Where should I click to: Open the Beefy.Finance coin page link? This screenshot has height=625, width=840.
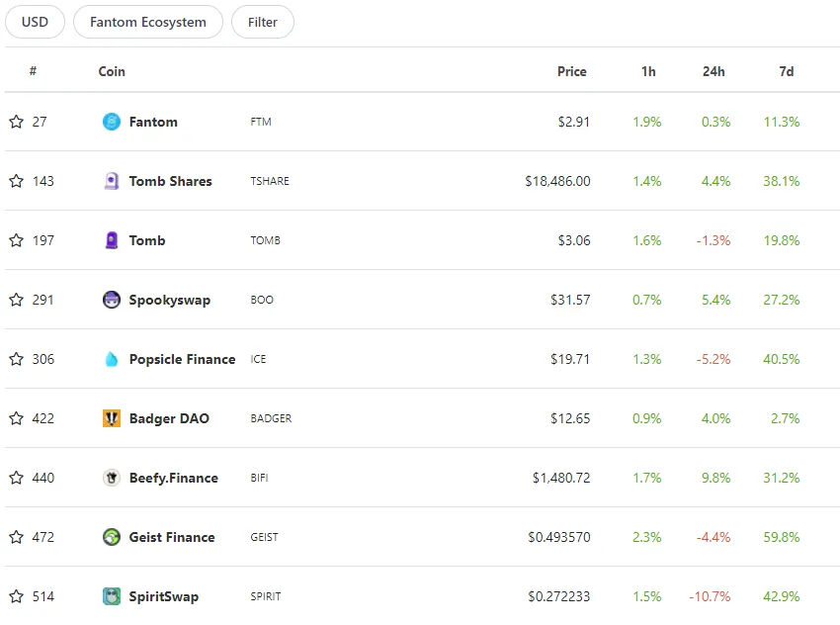click(173, 478)
